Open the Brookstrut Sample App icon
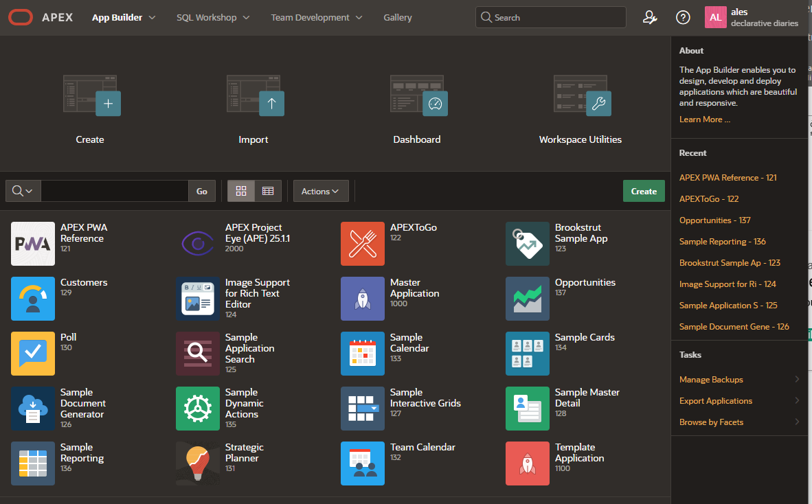Screen dimensions: 812x504 (x=527, y=244)
